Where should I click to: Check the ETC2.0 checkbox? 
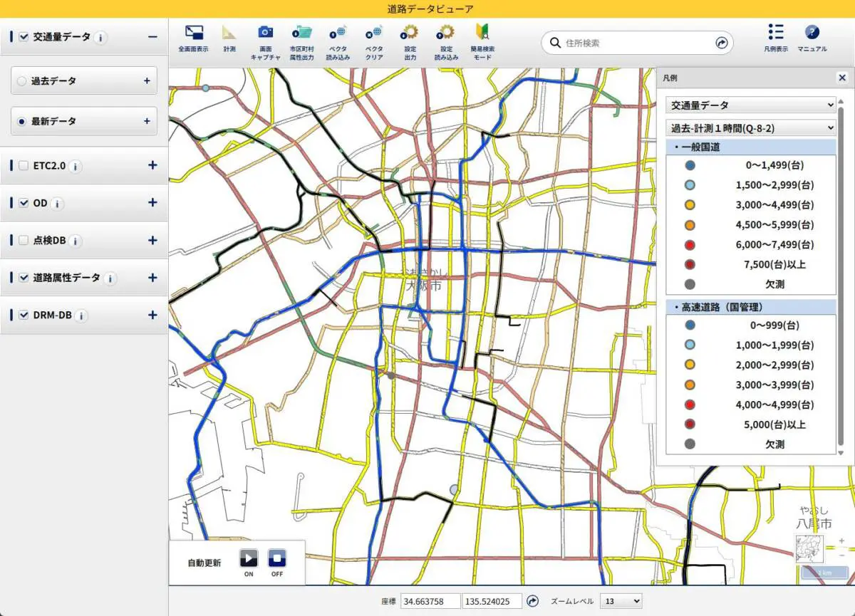click(24, 165)
